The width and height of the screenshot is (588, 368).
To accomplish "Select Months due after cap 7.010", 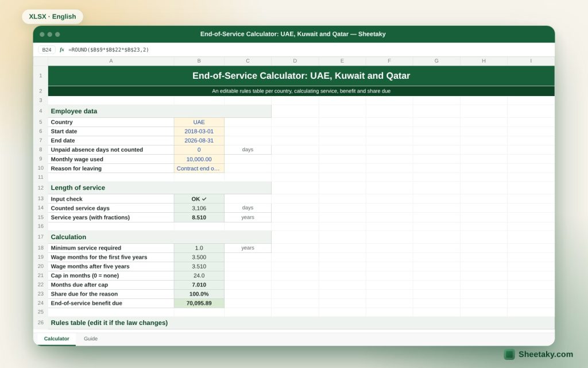I will coord(199,285).
